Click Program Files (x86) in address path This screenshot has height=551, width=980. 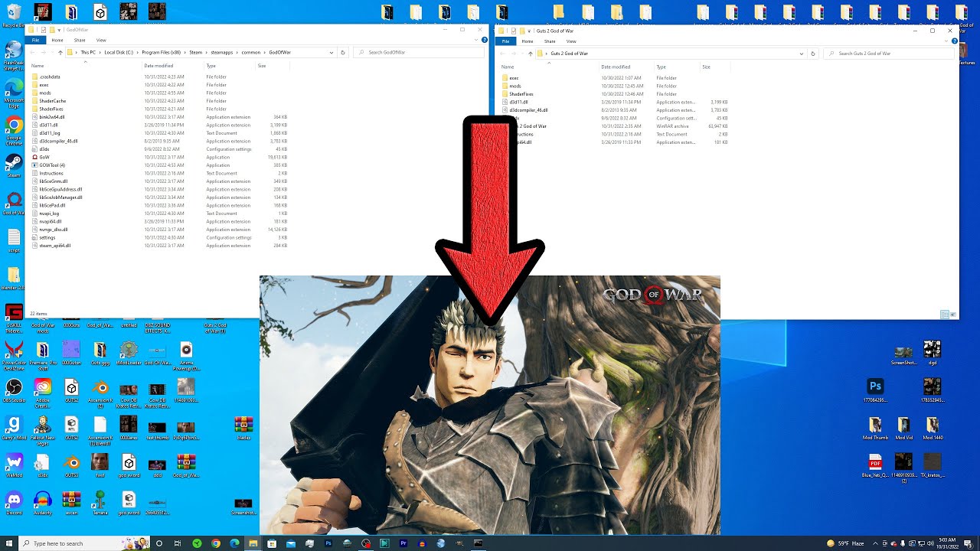(x=162, y=52)
